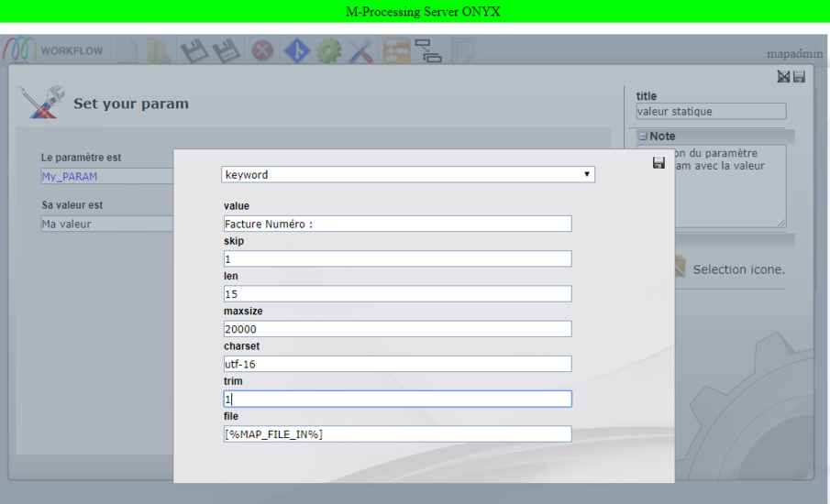Screen dimensions: 830x504
Task: Click the file field with MAP_FILE_IN
Action: (397, 434)
